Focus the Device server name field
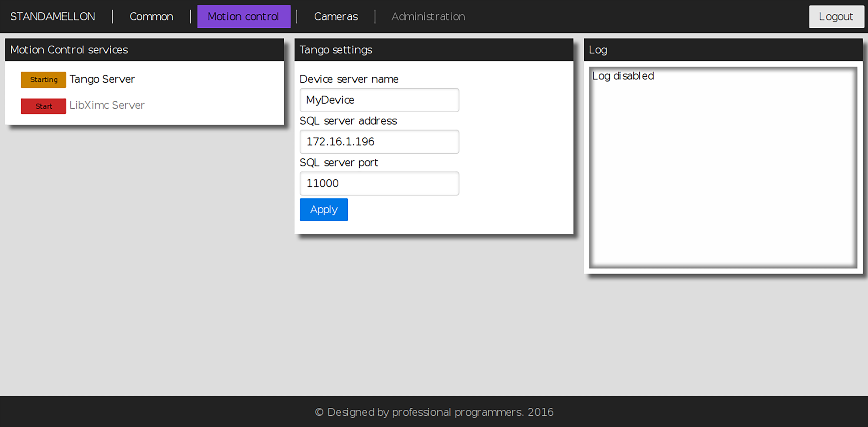The image size is (868, 427). coord(379,100)
